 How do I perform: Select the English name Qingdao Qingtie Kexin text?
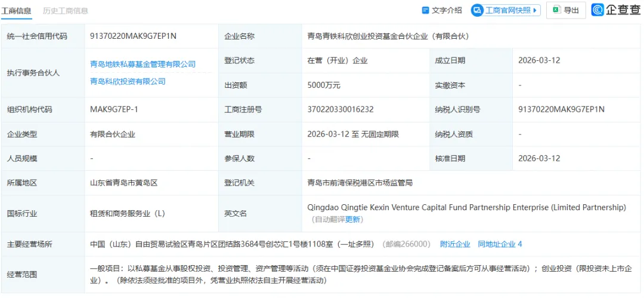point(466,207)
